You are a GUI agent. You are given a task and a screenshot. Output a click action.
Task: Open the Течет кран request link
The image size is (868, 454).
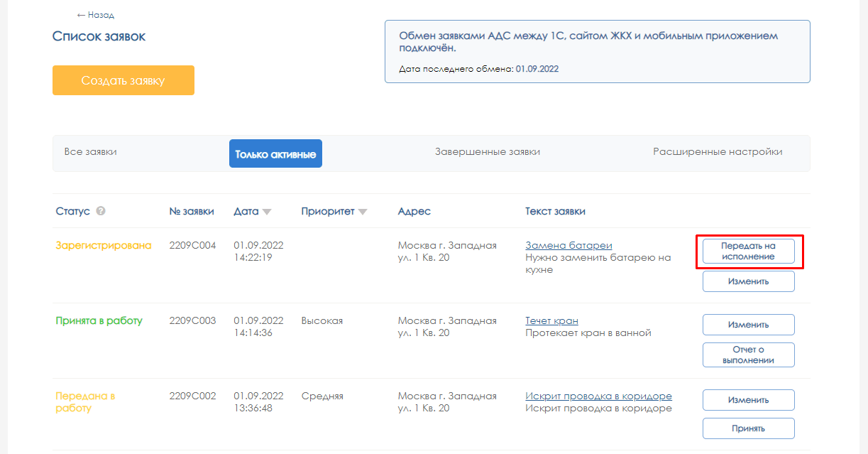(551, 320)
